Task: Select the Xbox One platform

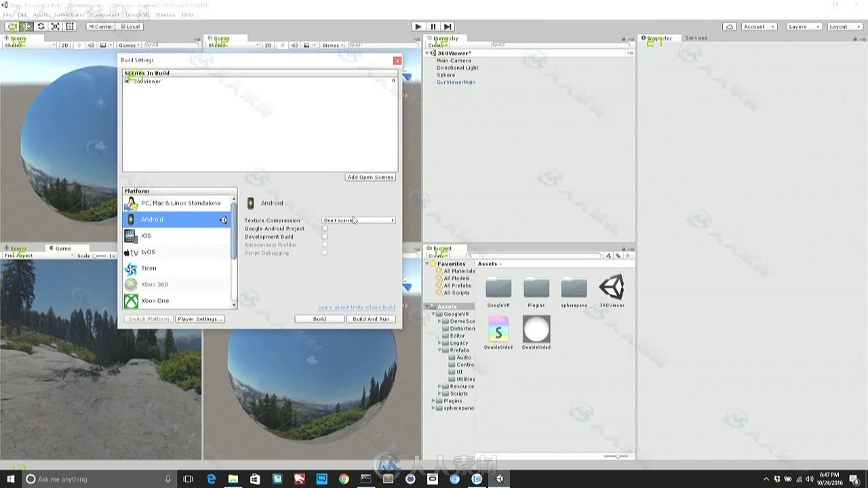Action: [x=177, y=300]
